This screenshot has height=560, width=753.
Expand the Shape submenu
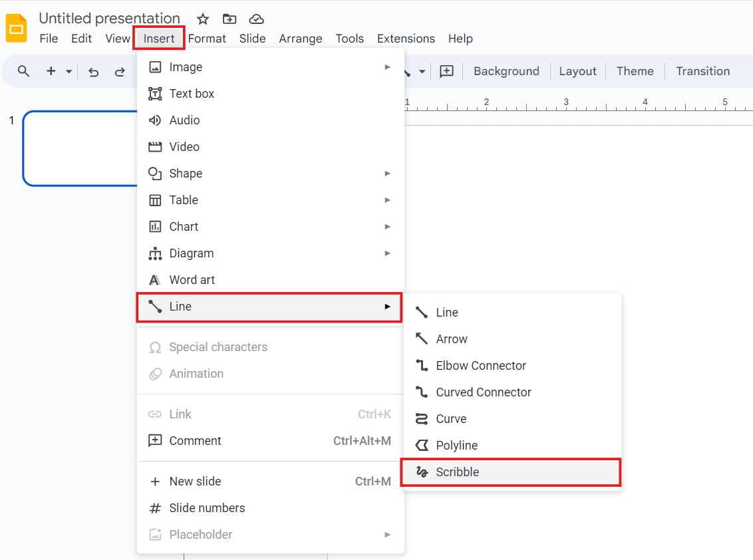[x=185, y=173]
